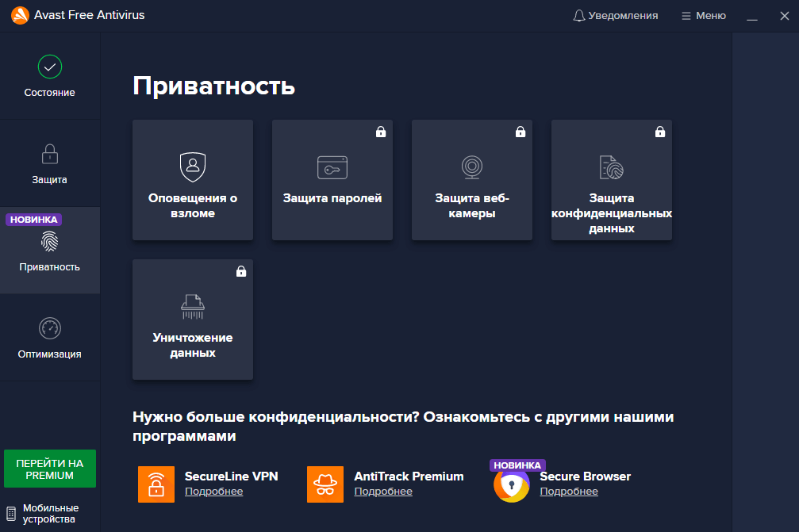
Task: Click the SecureLine VPN orange icon
Action: [x=156, y=484]
